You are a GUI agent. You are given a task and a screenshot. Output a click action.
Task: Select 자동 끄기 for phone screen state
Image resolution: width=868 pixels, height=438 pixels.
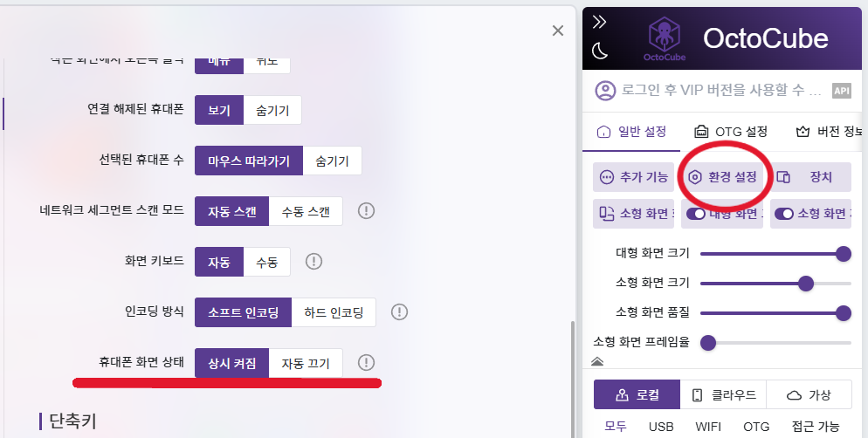point(305,363)
